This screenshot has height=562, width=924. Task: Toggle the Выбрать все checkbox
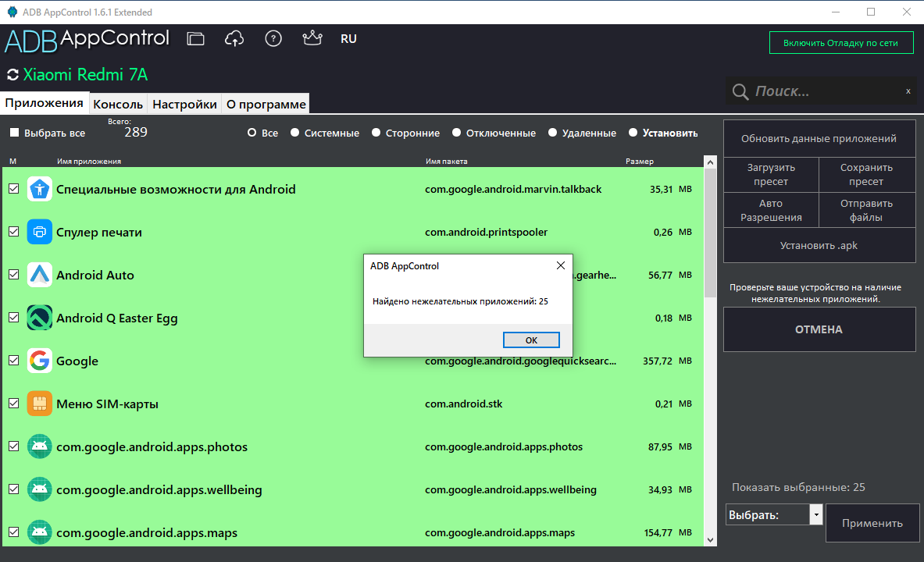tap(15, 133)
